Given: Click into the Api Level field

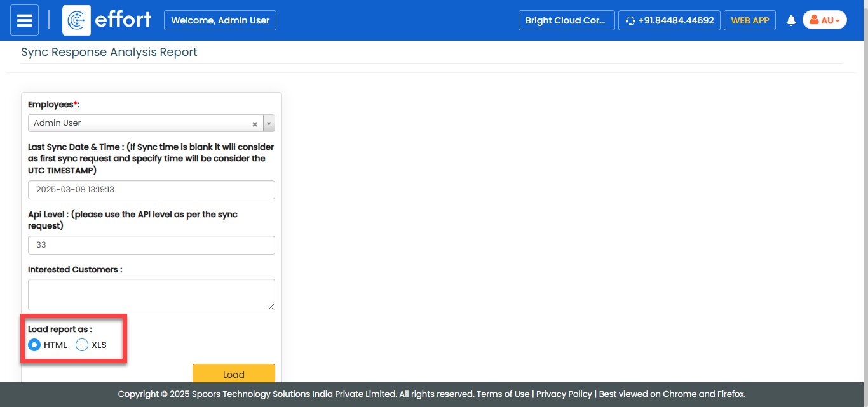Looking at the screenshot, I should pyautogui.click(x=151, y=245).
